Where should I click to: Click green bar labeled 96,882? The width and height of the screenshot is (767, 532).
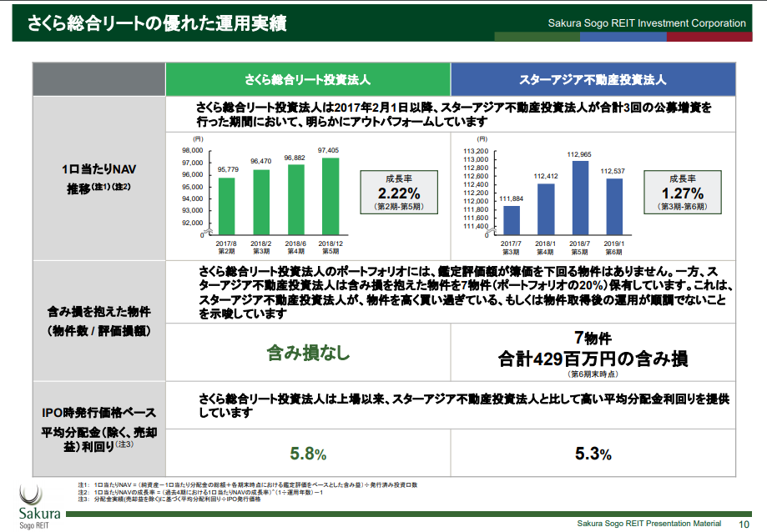(x=296, y=200)
